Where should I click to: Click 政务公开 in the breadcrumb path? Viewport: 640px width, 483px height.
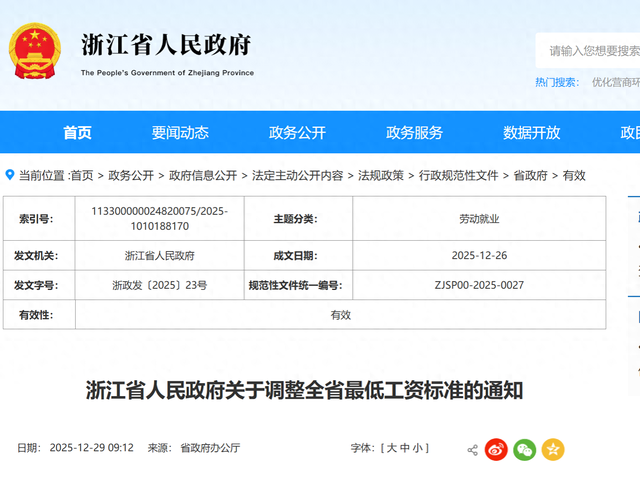[x=131, y=176]
